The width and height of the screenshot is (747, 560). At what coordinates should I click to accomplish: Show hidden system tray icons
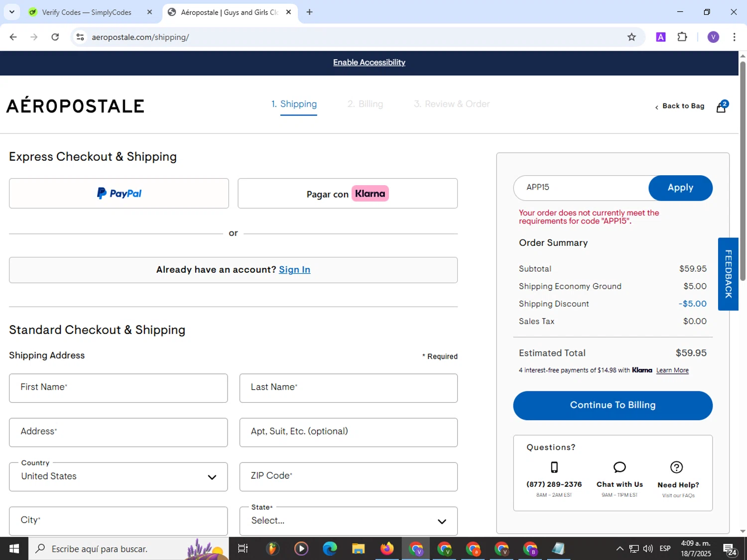[x=620, y=549]
